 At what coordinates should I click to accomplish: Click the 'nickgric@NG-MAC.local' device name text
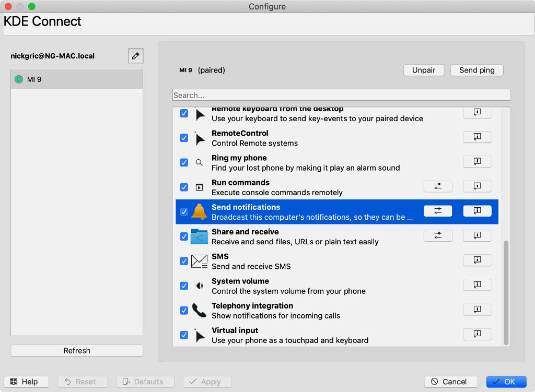pos(53,56)
